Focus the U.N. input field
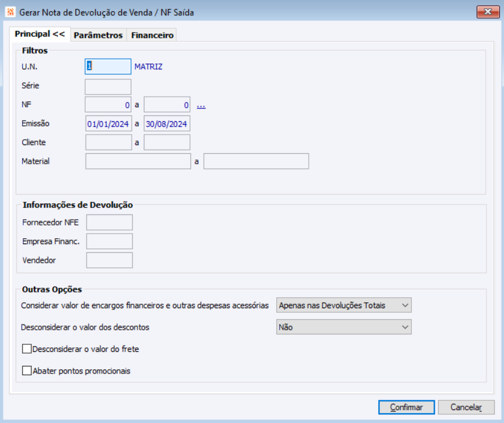The width and height of the screenshot is (504, 423). pyautogui.click(x=108, y=66)
